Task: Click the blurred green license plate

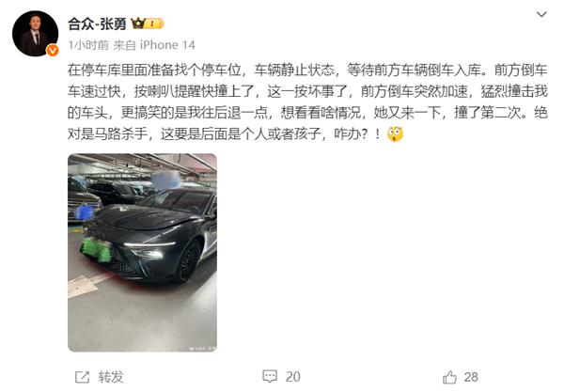Action: point(97,249)
